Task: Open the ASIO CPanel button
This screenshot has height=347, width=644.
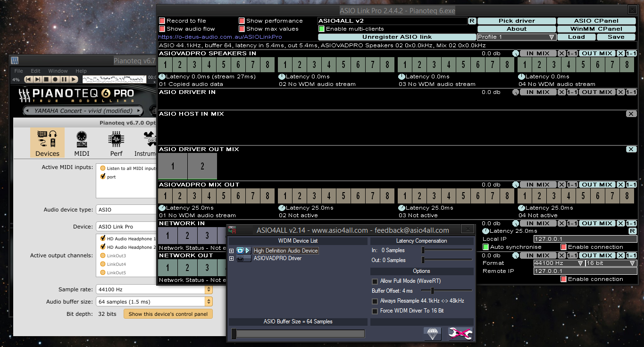Action: click(x=597, y=21)
